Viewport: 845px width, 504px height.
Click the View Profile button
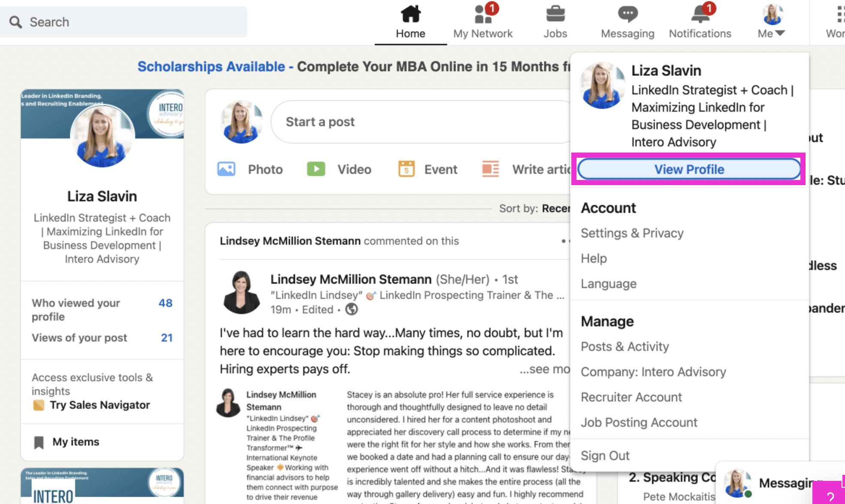click(x=688, y=169)
